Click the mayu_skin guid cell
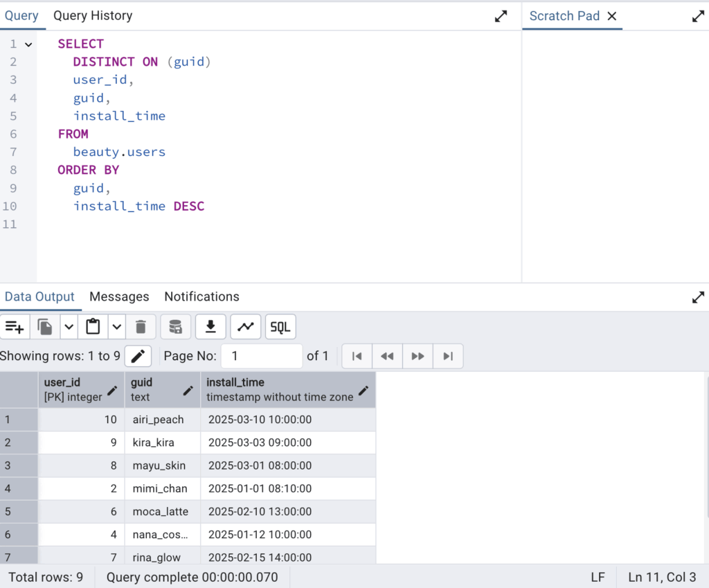Screen dimensions: 709x588 coord(163,465)
